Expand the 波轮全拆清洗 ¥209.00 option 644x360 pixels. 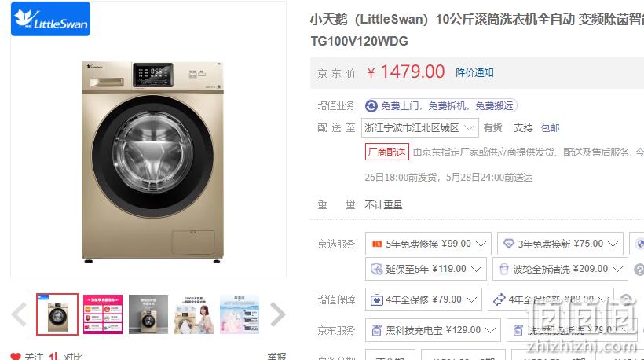(560, 269)
